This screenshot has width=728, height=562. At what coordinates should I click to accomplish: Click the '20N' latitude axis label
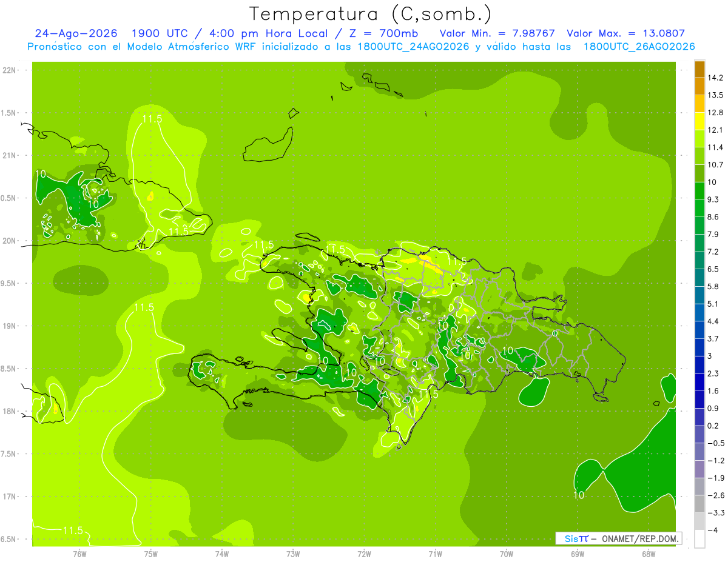coord(10,241)
